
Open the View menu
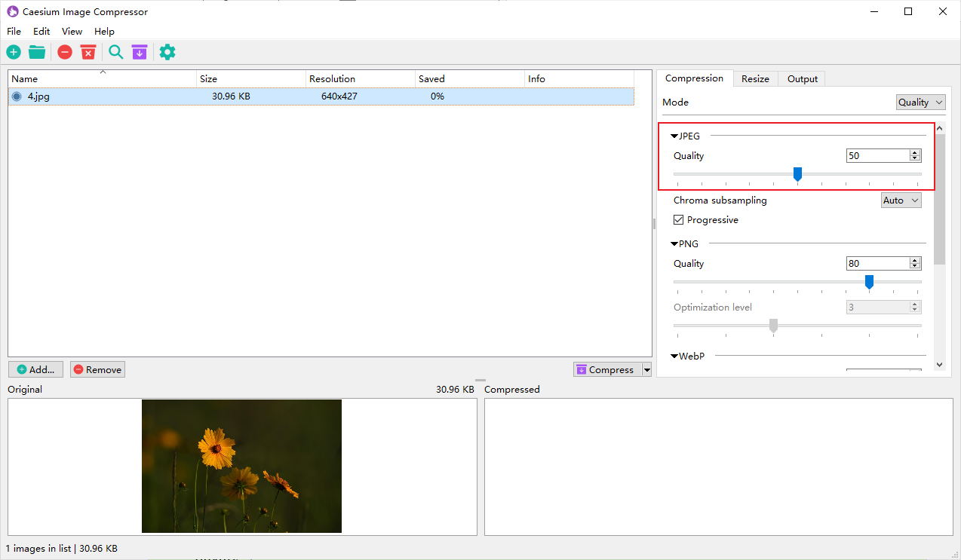tap(72, 32)
